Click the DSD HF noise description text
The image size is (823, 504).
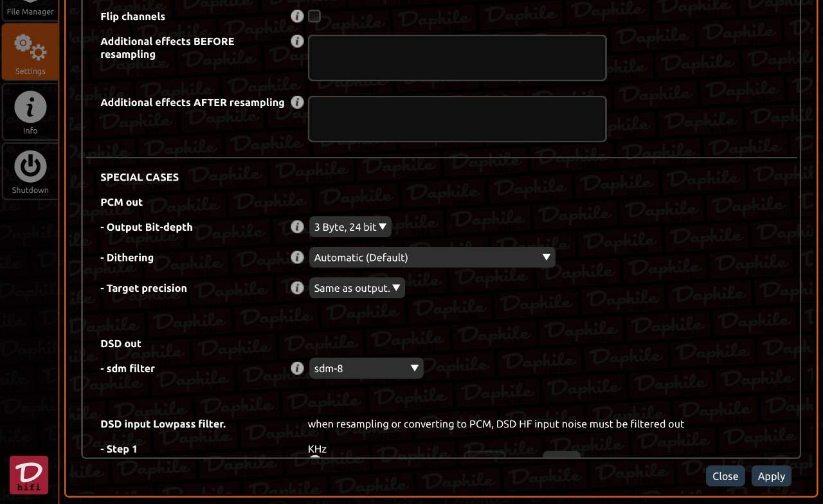coord(496,424)
